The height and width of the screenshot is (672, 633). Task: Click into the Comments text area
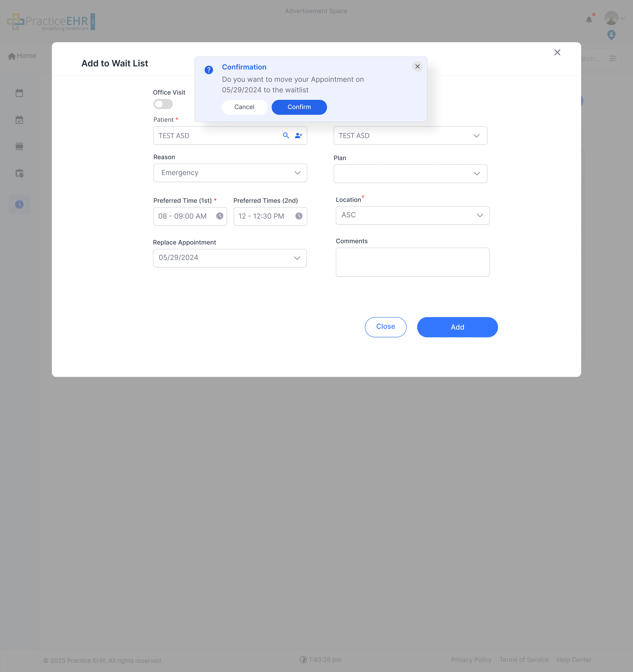click(412, 262)
